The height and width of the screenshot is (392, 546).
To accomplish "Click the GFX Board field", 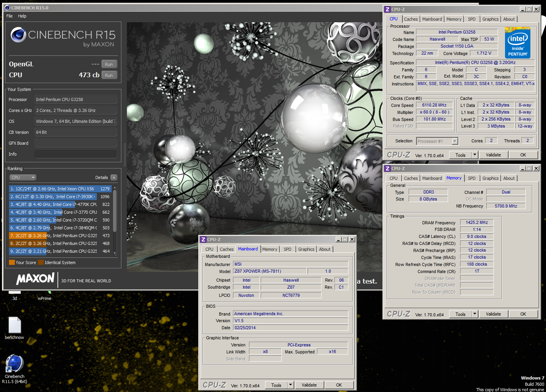I will click(76, 143).
